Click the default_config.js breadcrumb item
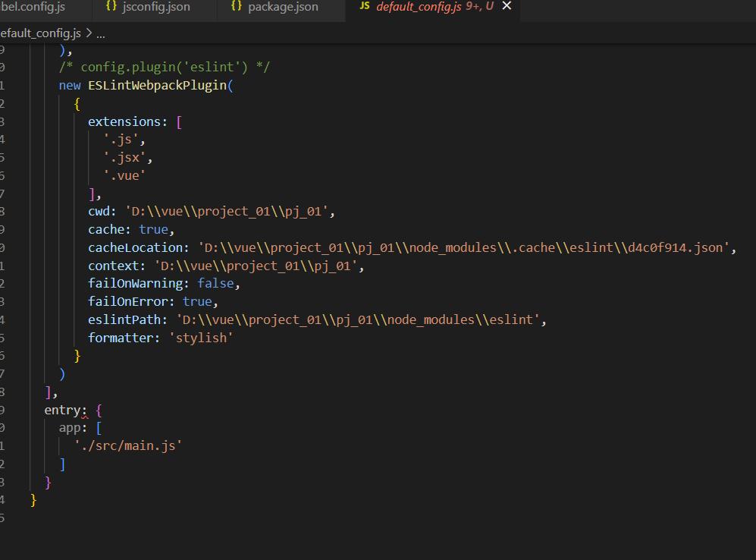Screen dimensions: 756x560 coord(40,33)
